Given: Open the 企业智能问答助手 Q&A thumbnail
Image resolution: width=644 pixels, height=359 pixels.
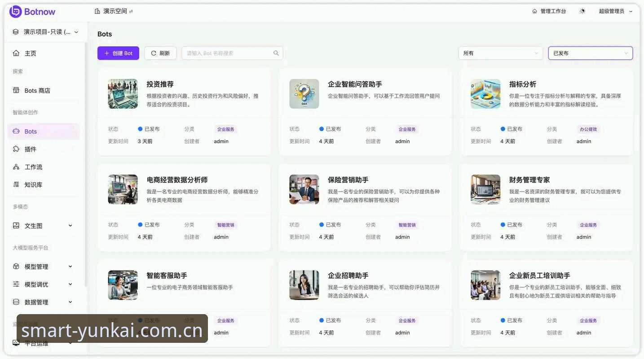Looking at the screenshot, I should coord(304,94).
